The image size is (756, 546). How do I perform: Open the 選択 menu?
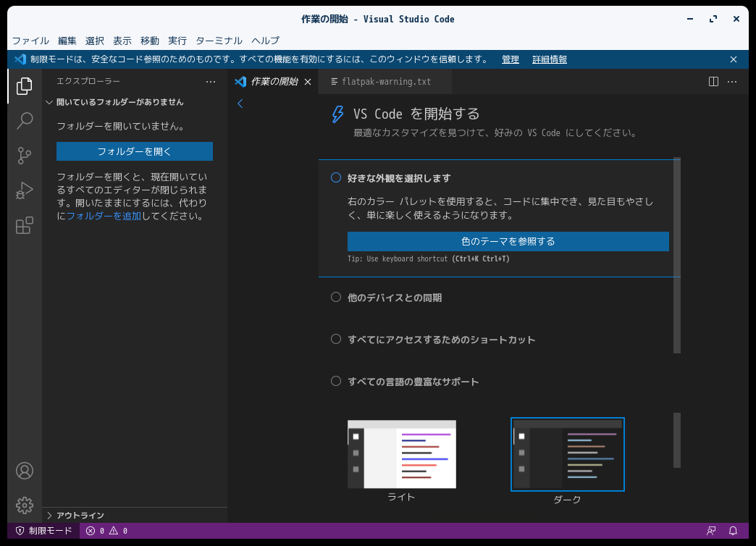coord(94,41)
